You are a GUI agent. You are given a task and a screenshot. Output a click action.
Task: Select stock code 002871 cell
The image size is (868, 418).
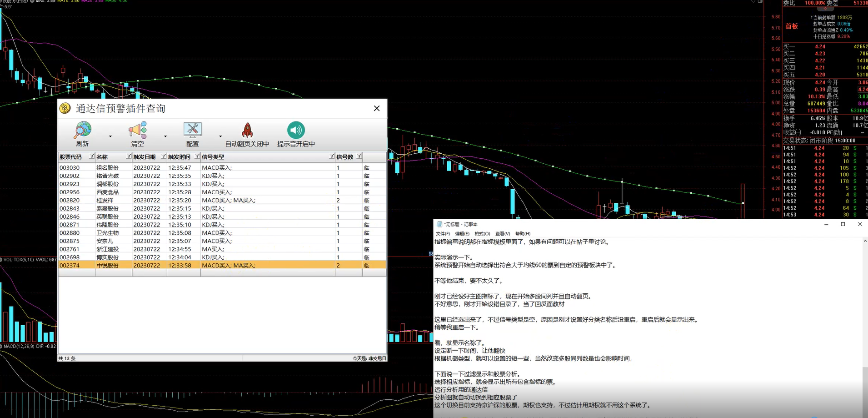coord(70,225)
